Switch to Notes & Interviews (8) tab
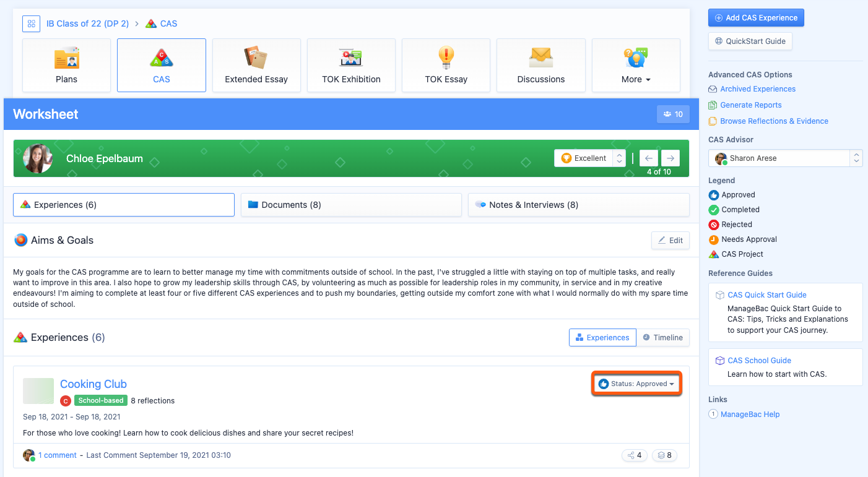 [x=579, y=205]
